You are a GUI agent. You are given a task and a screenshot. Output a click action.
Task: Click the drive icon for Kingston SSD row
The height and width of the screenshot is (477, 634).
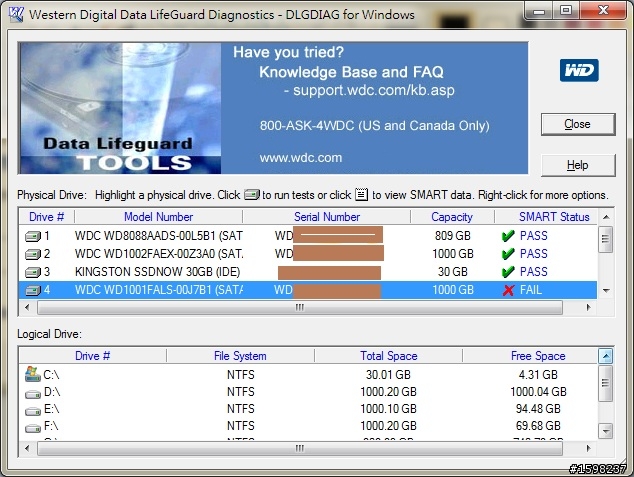[x=33, y=272]
